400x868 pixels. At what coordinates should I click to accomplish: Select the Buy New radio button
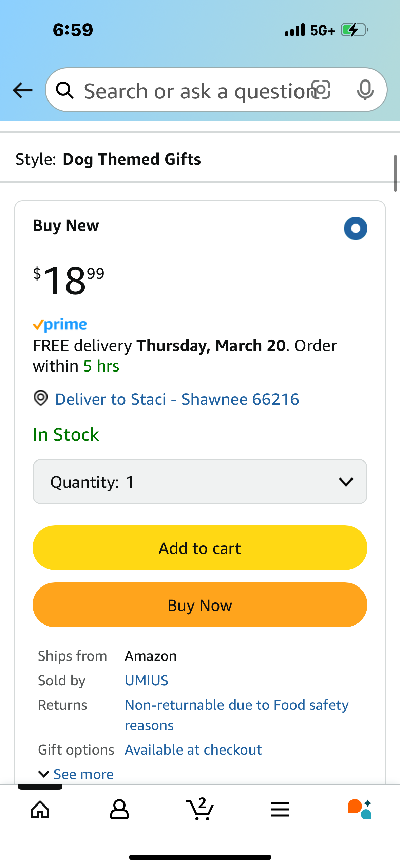pos(356,229)
